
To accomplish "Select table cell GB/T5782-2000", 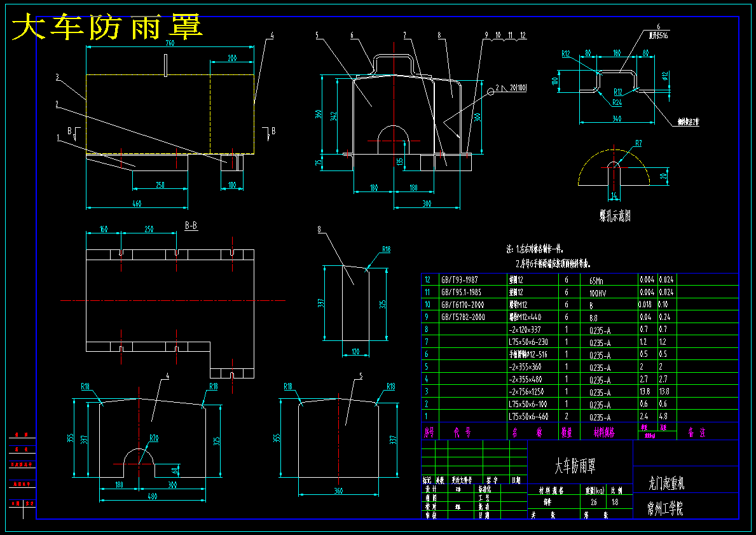I will pyautogui.click(x=462, y=317).
